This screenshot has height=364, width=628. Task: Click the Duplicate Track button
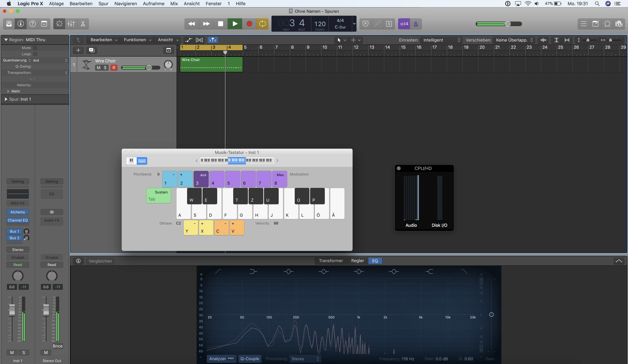tap(92, 50)
